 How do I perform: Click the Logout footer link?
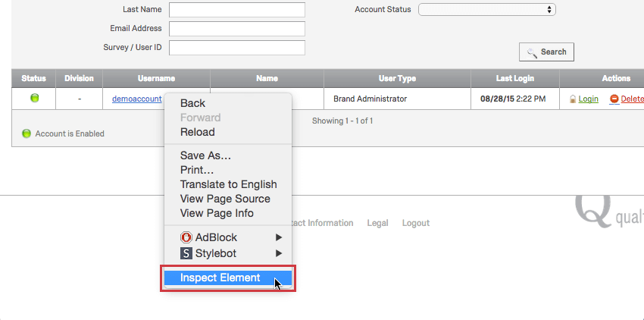416,223
